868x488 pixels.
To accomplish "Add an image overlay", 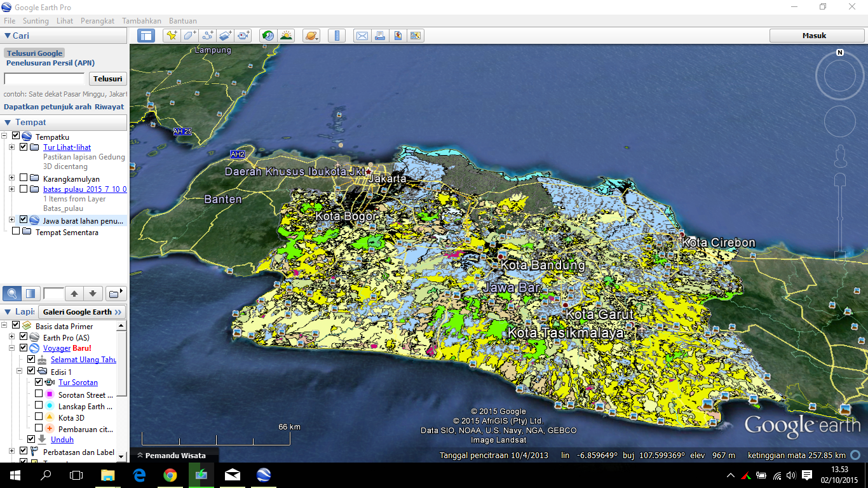I will pyautogui.click(x=225, y=36).
